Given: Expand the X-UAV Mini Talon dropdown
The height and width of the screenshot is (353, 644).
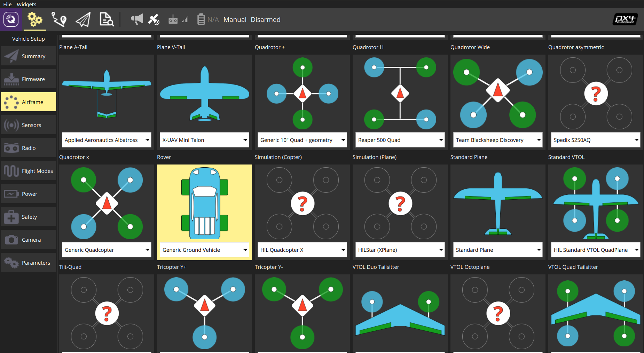Looking at the screenshot, I should [x=204, y=140].
